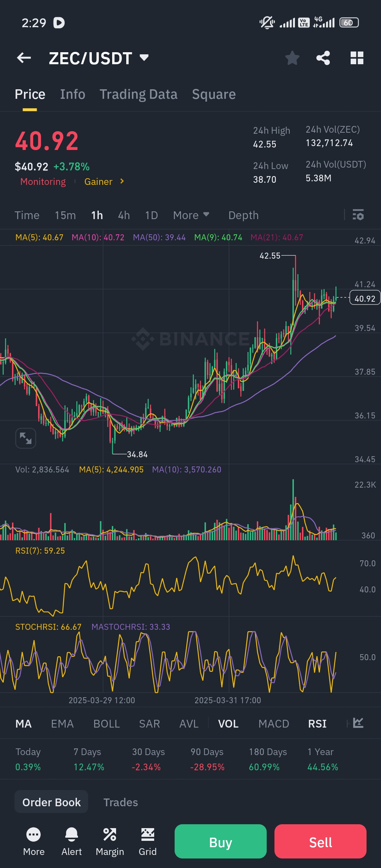Toggle the BOLL indicator
This screenshot has height=868, width=381.
click(107, 724)
